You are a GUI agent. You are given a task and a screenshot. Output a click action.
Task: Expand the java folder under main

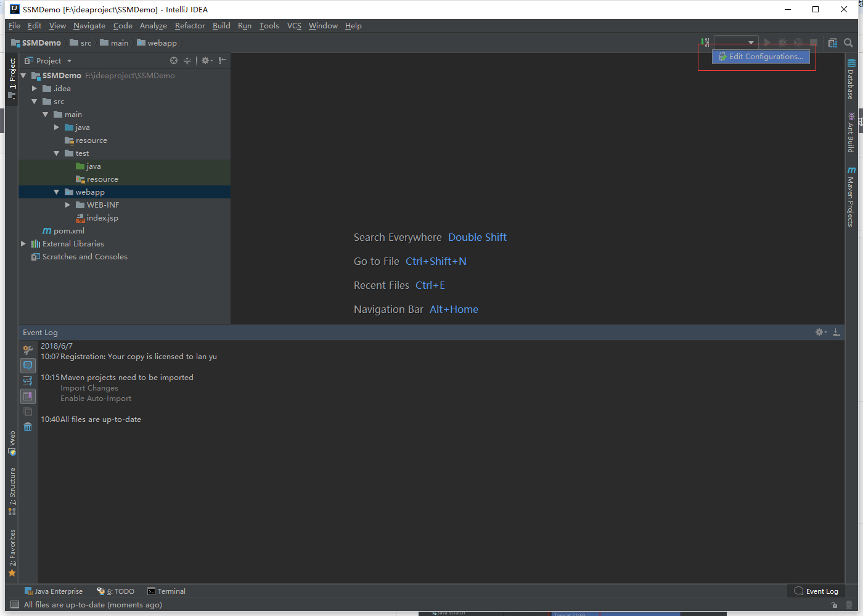[57, 128]
